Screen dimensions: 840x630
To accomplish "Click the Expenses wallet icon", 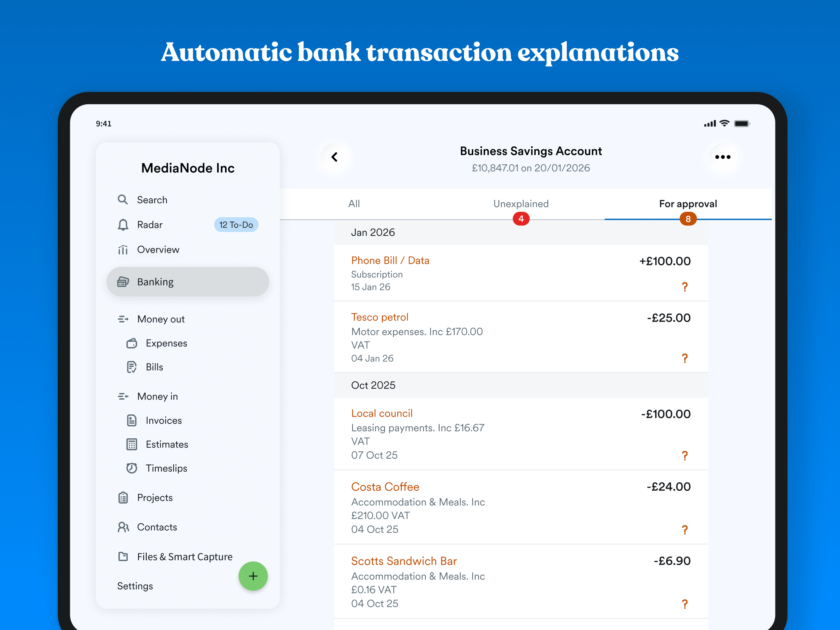I will pos(131,343).
